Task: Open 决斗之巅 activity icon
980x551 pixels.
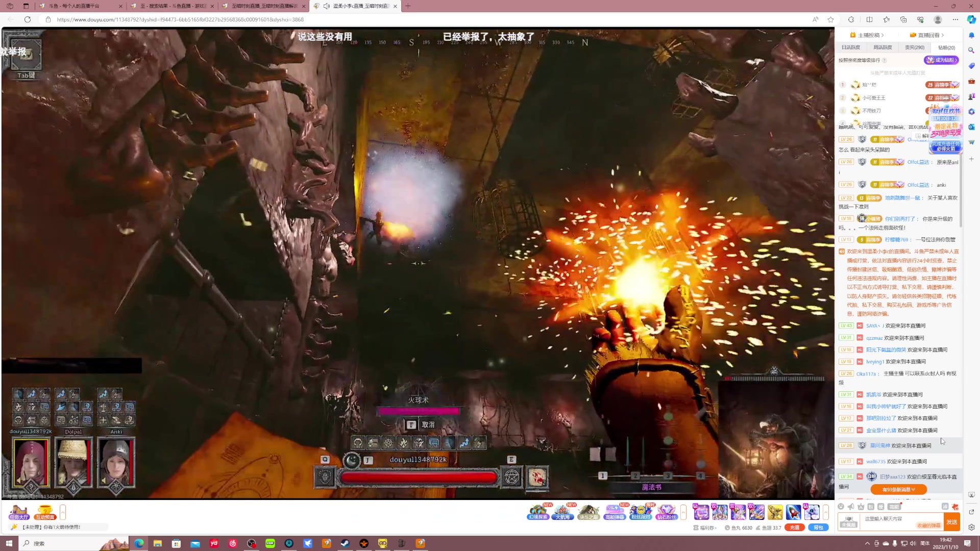Action: coord(588,512)
